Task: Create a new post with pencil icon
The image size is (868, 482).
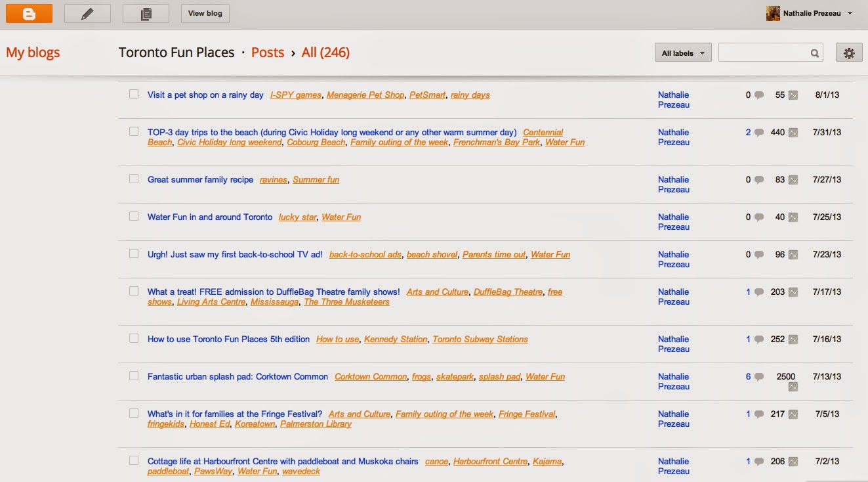Action: click(x=87, y=13)
